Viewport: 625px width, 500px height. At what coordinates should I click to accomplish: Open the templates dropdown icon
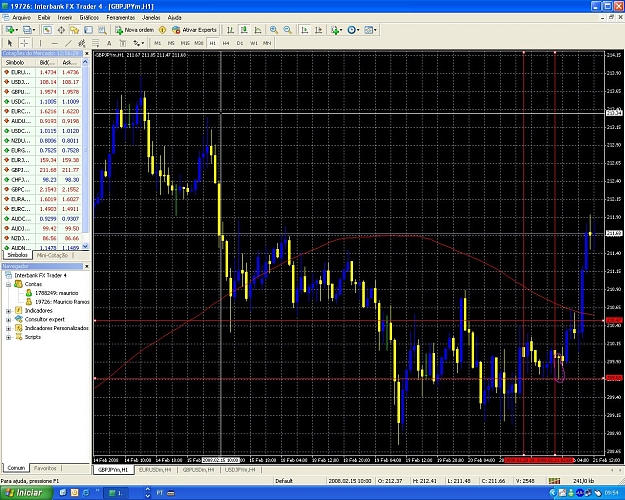pyautogui.click(x=370, y=30)
